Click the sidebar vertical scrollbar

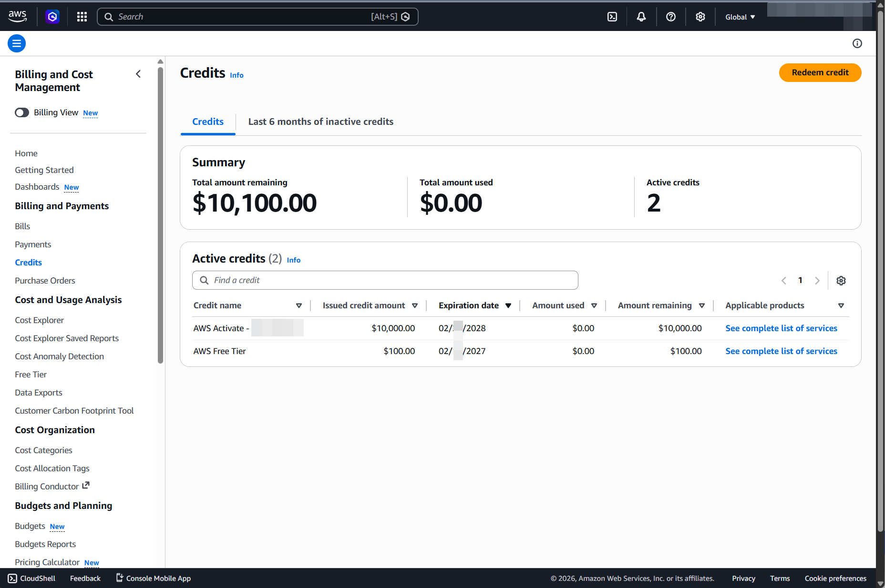click(x=160, y=214)
